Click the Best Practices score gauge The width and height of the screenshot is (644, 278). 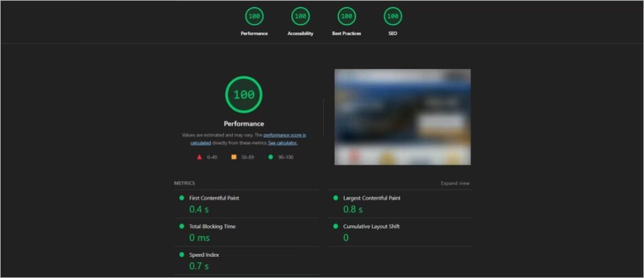pos(347,16)
